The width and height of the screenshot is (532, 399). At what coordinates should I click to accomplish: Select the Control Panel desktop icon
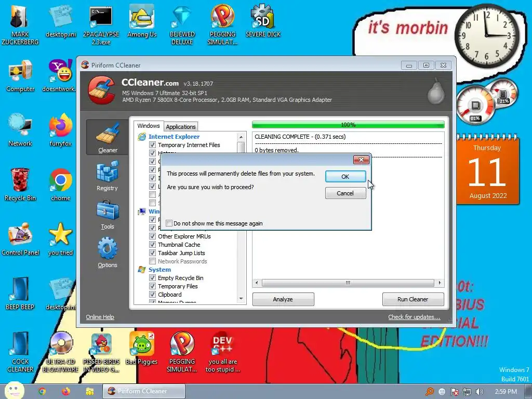[20, 239]
